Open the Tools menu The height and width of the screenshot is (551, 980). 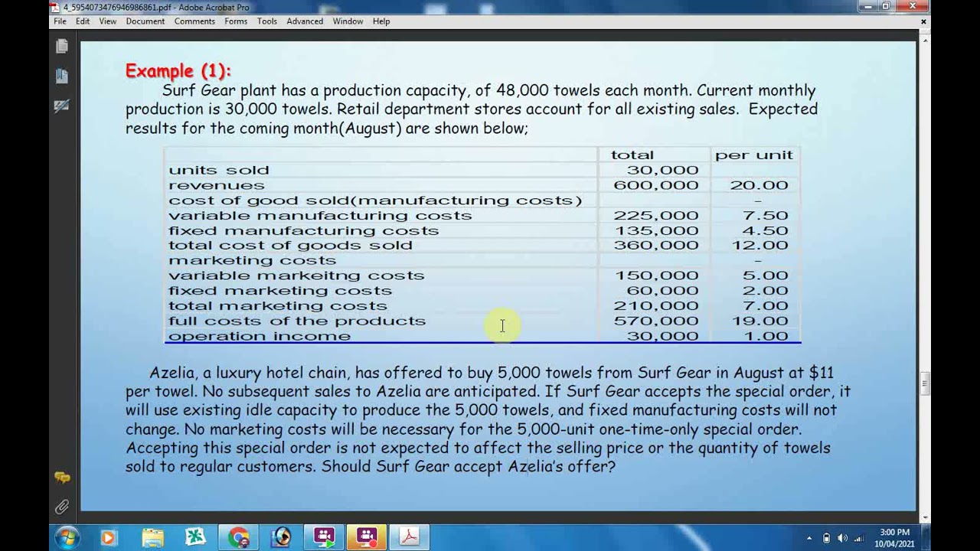pos(267,21)
